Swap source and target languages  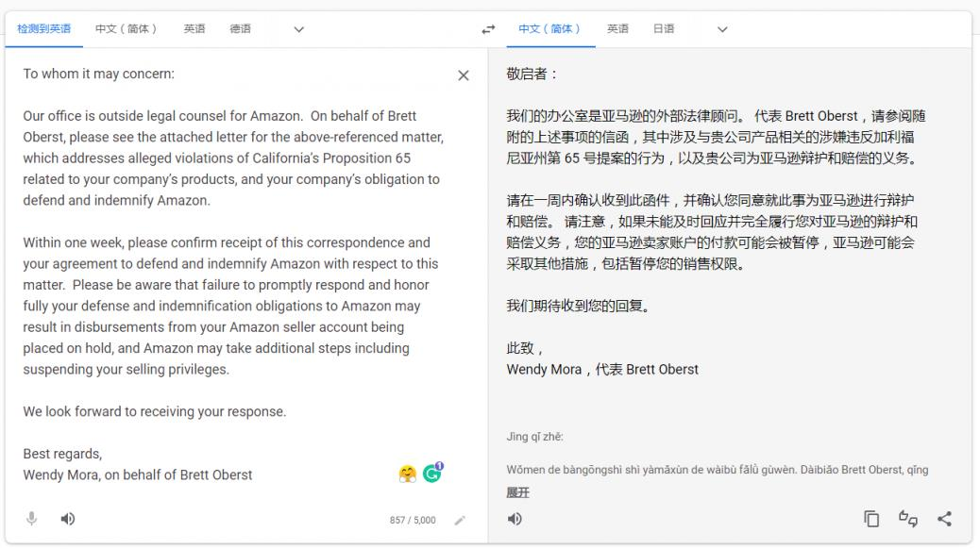[x=488, y=29]
